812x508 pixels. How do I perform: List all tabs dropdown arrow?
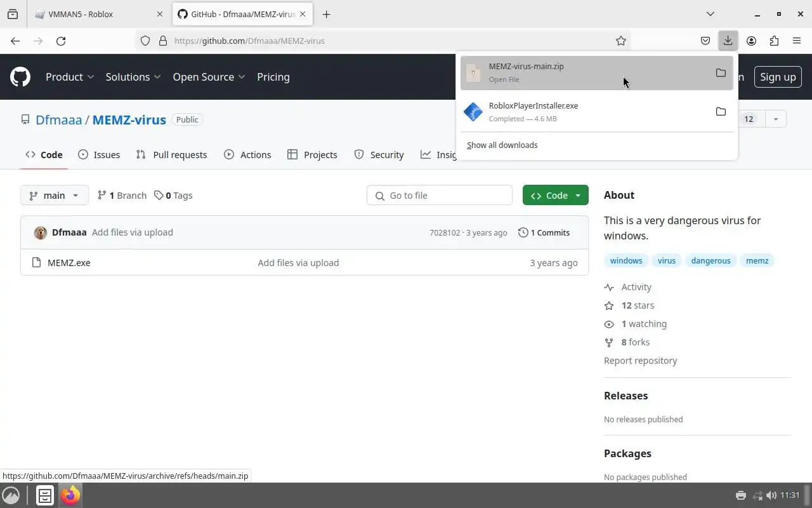point(710,14)
